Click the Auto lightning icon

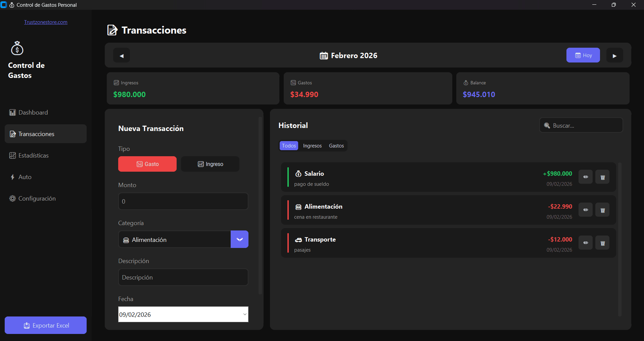(x=12, y=177)
